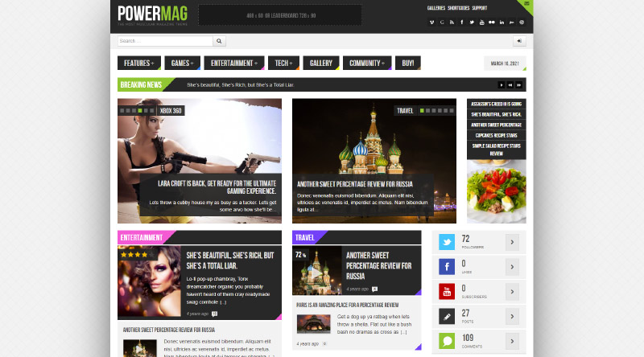This screenshot has width=644, height=357.
Task: Select Assassin's Creed III item in sidebar list
Action: coord(496,104)
